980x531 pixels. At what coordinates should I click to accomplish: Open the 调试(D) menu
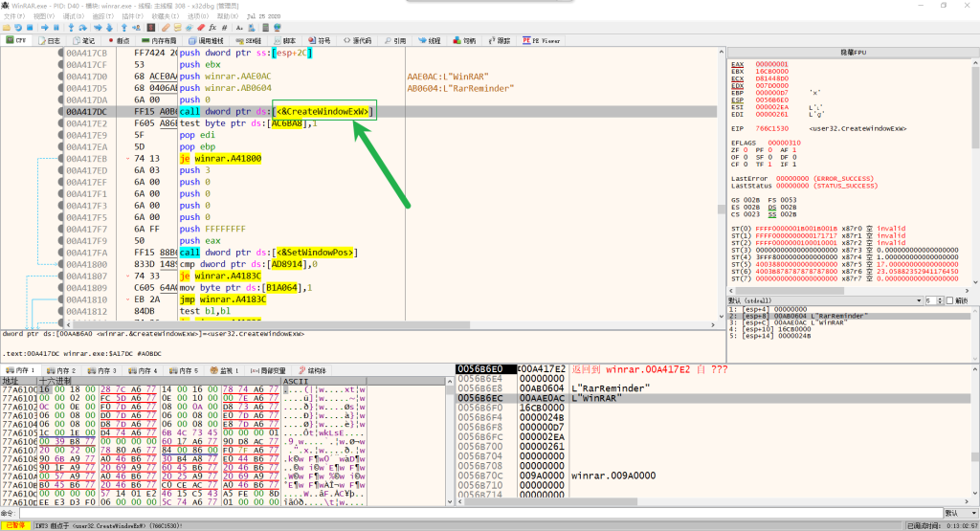(72, 16)
